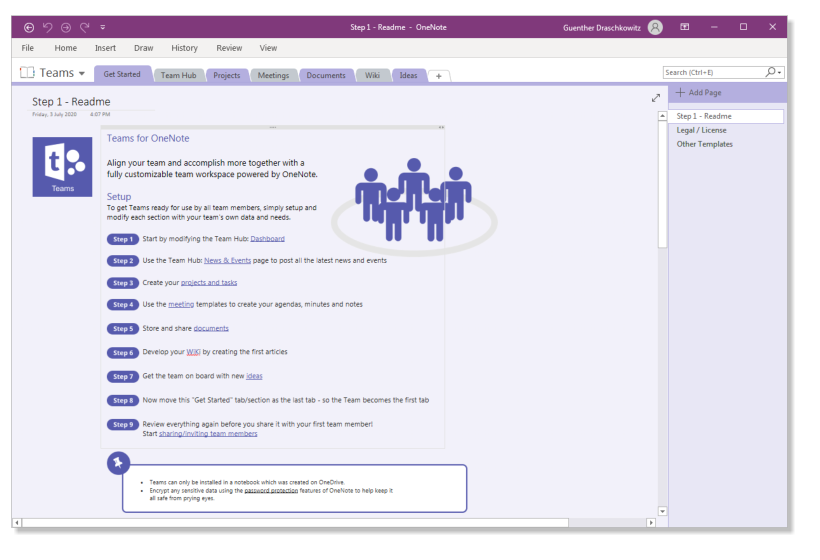The height and width of the screenshot is (560, 820).
Task: Open the projects and tasks link
Action: (209, 282)
